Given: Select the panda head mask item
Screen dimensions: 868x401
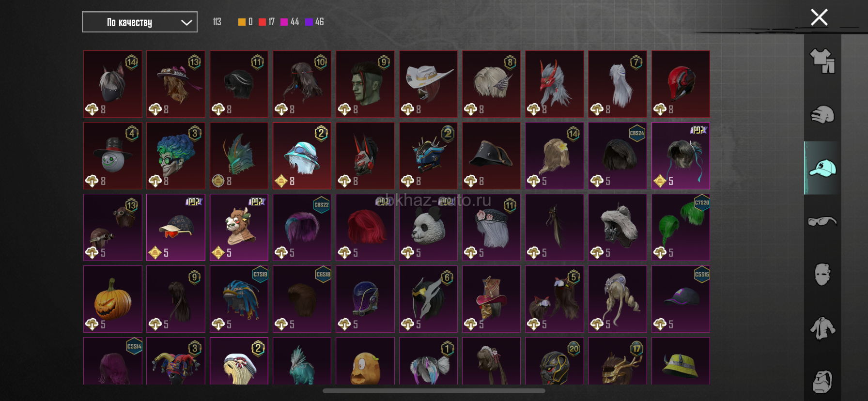Looking at the screenshot, I should pos(428,227).
